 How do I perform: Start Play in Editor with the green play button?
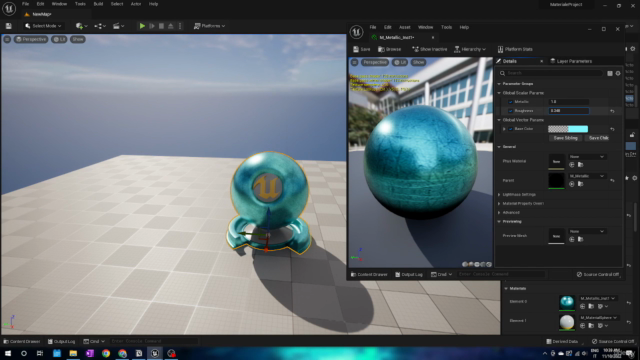click(142, 26)
